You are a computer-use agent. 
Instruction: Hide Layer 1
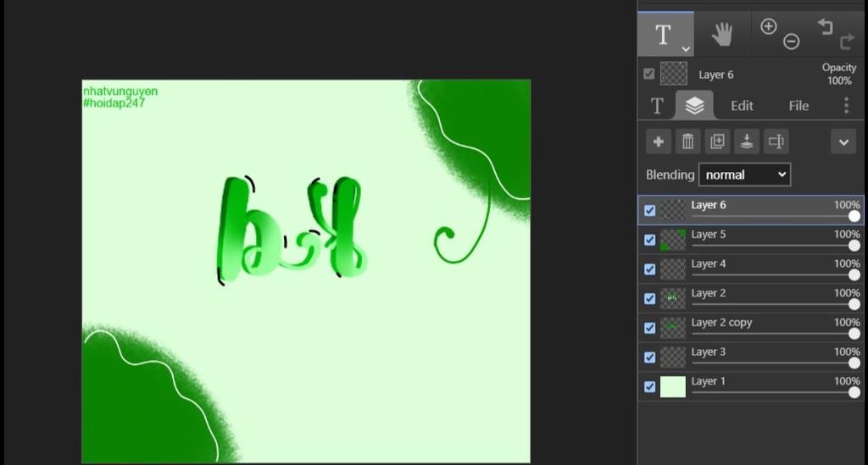click(650, 386)
